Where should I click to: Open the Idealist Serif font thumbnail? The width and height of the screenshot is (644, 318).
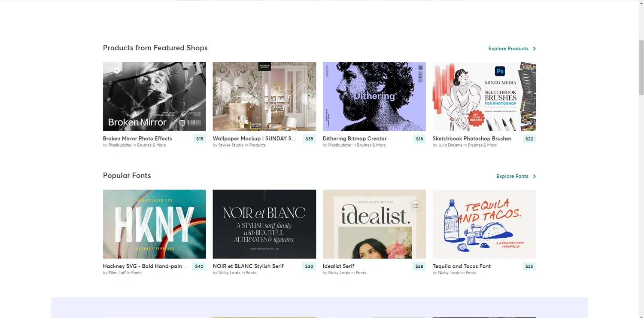tap(374, 224)
